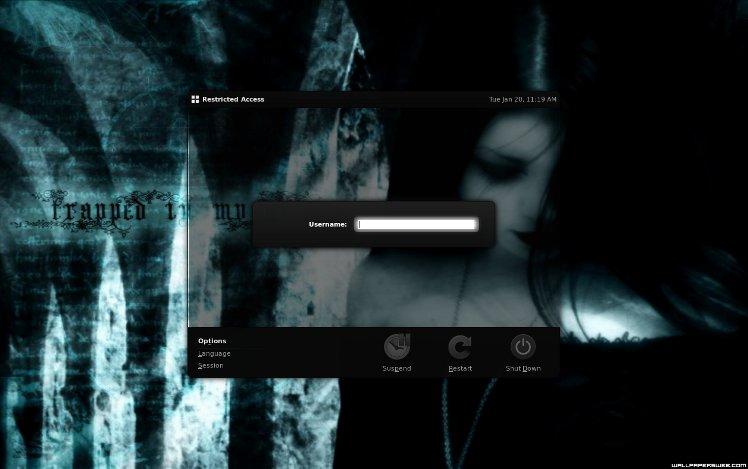The image size is (748, 469).
Task: Click the Restricted Access title text
Action: (233, 99)
